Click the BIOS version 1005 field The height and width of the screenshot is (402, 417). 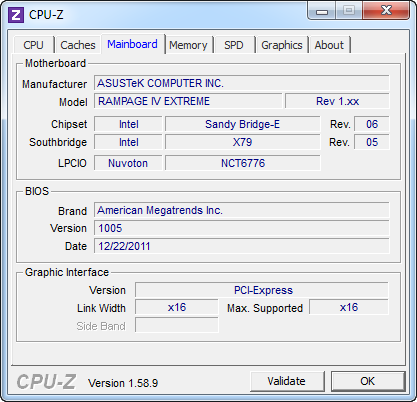coord(241,228)
